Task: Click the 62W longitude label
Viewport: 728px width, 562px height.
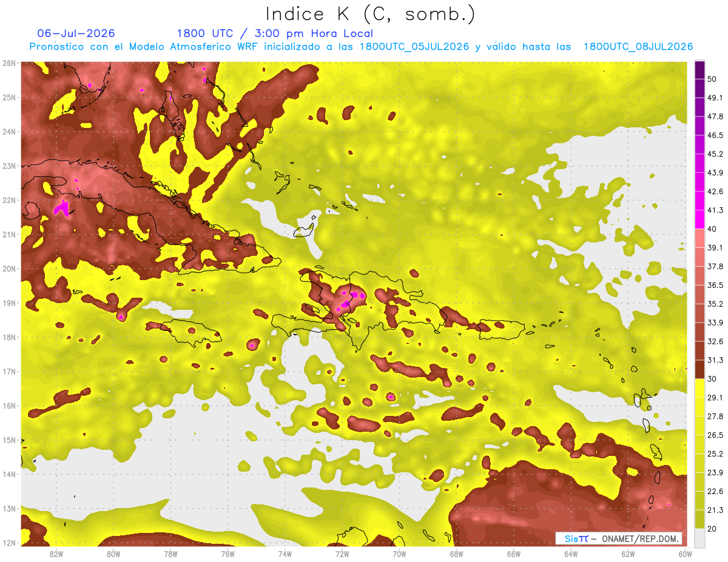Action: point(628,554)
